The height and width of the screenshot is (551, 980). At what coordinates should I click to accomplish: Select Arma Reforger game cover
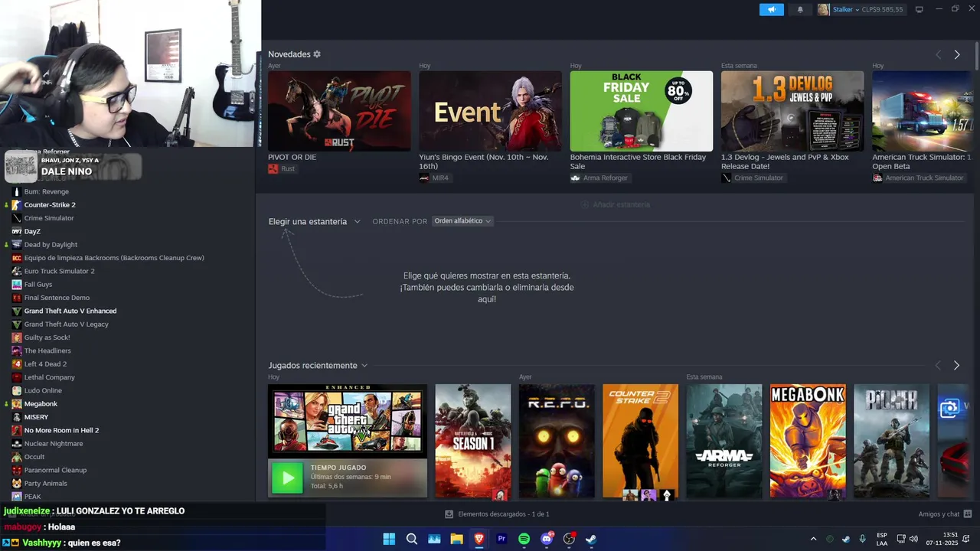[x=724, y=442]
